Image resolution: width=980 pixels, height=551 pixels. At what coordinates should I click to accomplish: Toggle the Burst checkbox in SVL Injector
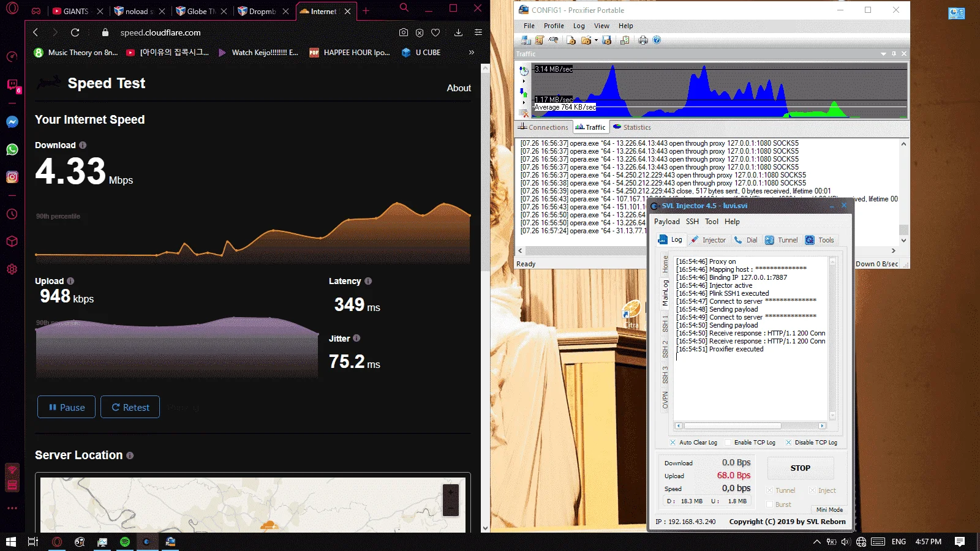[769, 504]
